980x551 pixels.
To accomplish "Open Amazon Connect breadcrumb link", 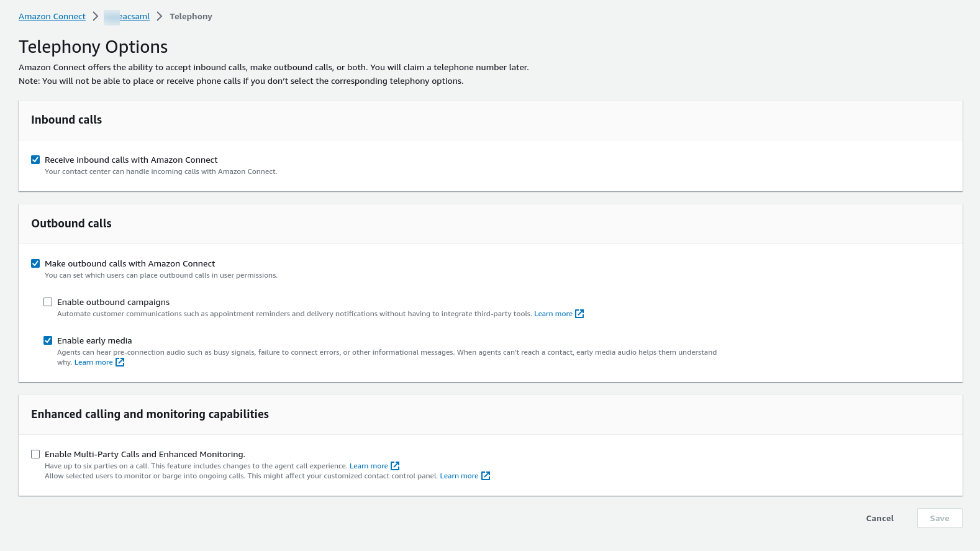I will pyautogui.click(x=52, y=17).
